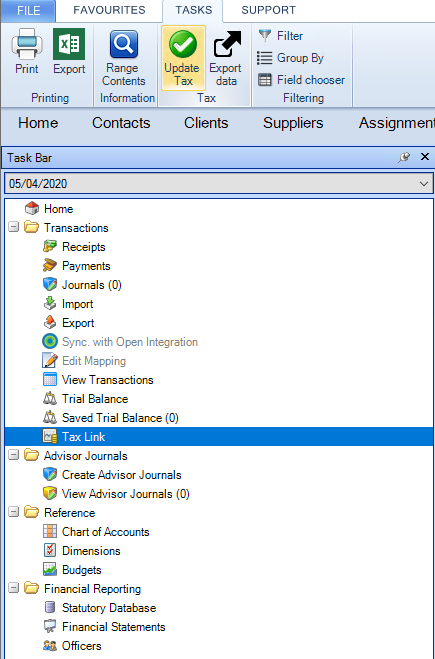Open Assignments in navigation bar

[x=397, y=123]
